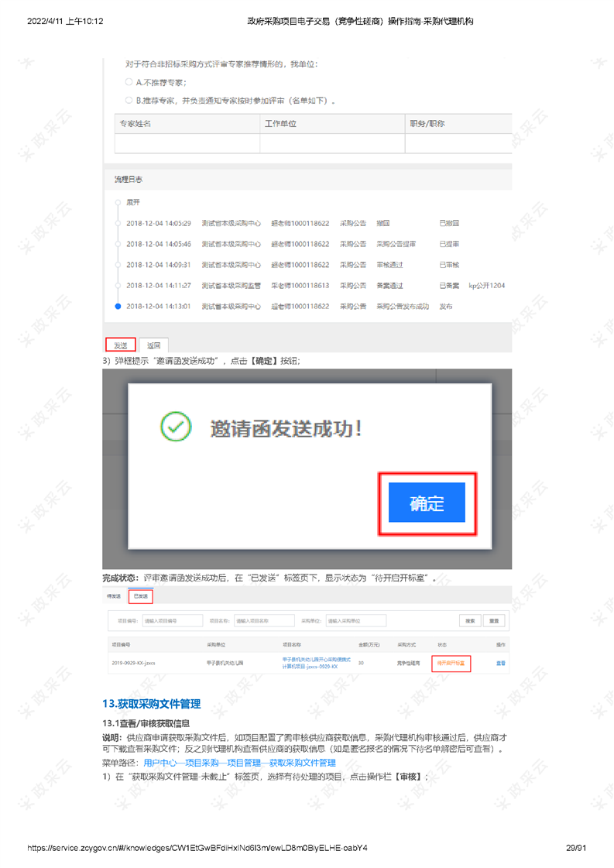Click the 发送 button
The image size is (614, 868).
[120, 345]
